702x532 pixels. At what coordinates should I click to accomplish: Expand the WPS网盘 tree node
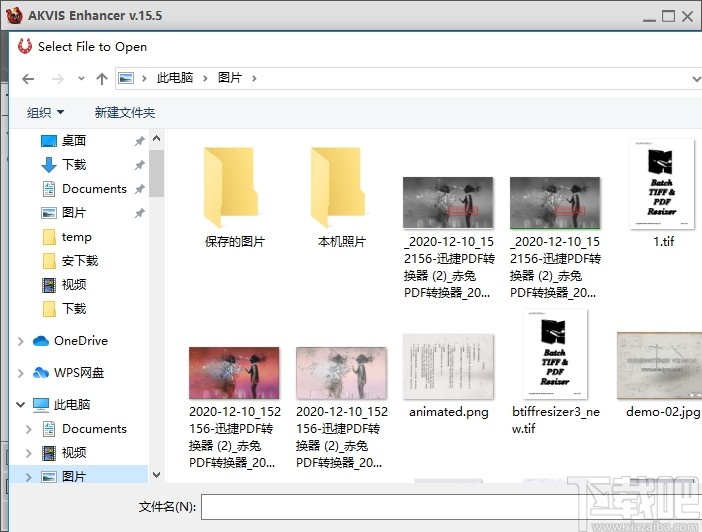(21, 373)
